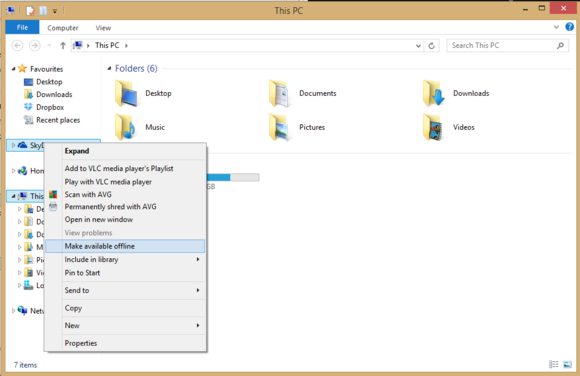Choose Add to VLC media player's Playlist
This screenshot has width=580, height=376.
click(125, 168)
